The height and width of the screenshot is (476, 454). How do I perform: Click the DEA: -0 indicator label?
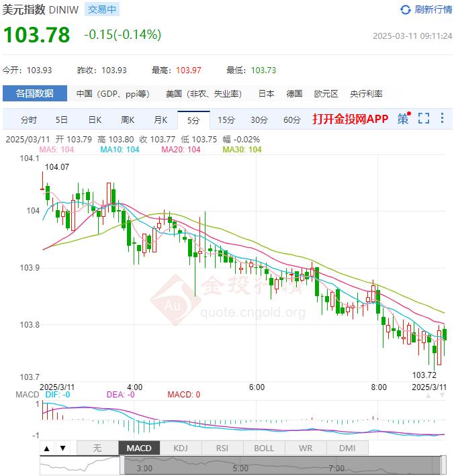tap(120, 395)
